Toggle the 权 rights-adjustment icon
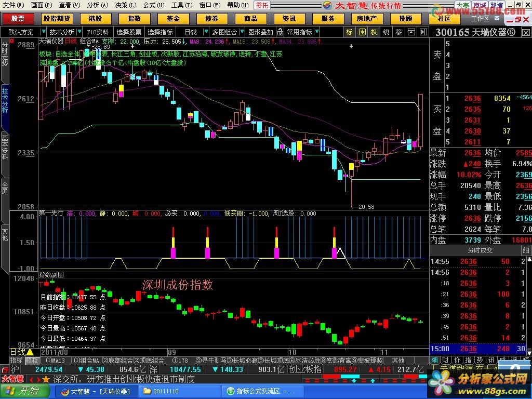The width and height of the screenshot is (532, 399). tap(374, 32)
